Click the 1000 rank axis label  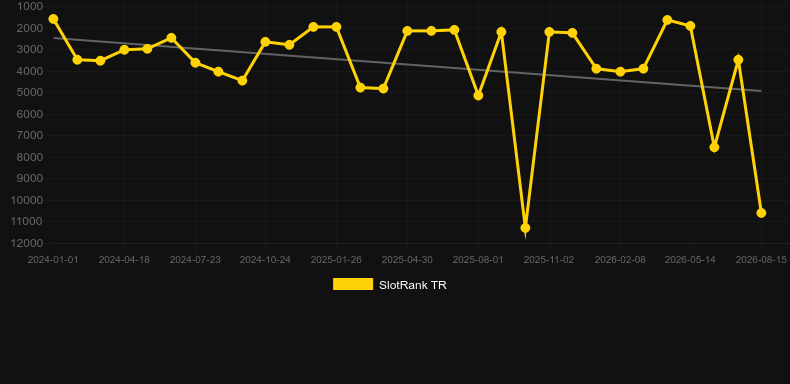pos(30,7)
